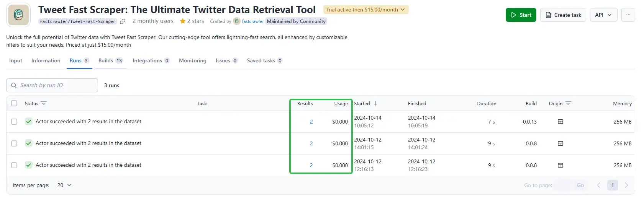Image resolution: width=644 pixels, height=197 pixels.
Task: Open the API dropdown menu
Action: point(603,15)
